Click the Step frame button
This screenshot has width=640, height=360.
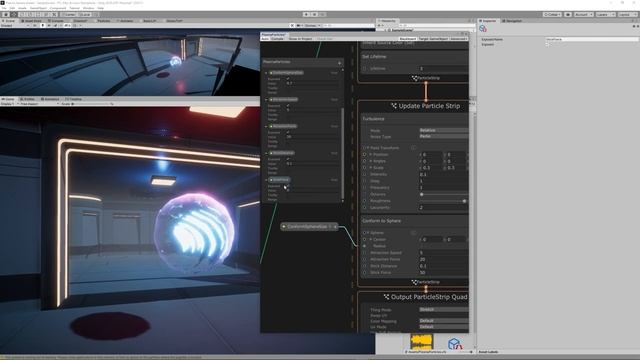tap(322, 14)
